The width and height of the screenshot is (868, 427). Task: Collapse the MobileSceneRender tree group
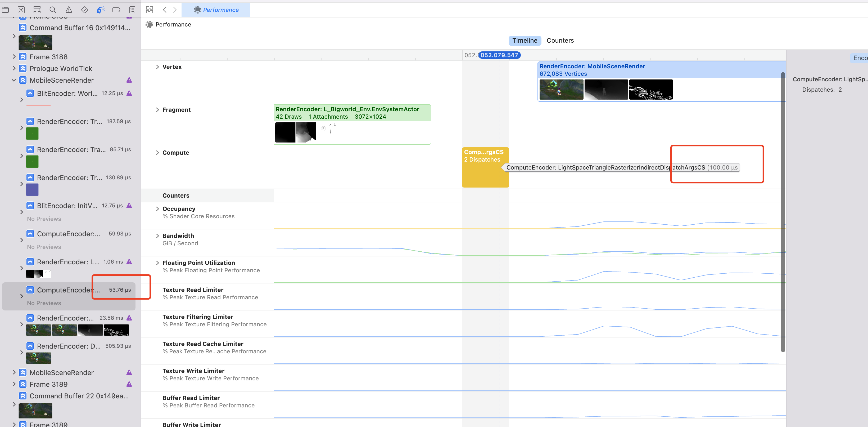click(14, 80)
